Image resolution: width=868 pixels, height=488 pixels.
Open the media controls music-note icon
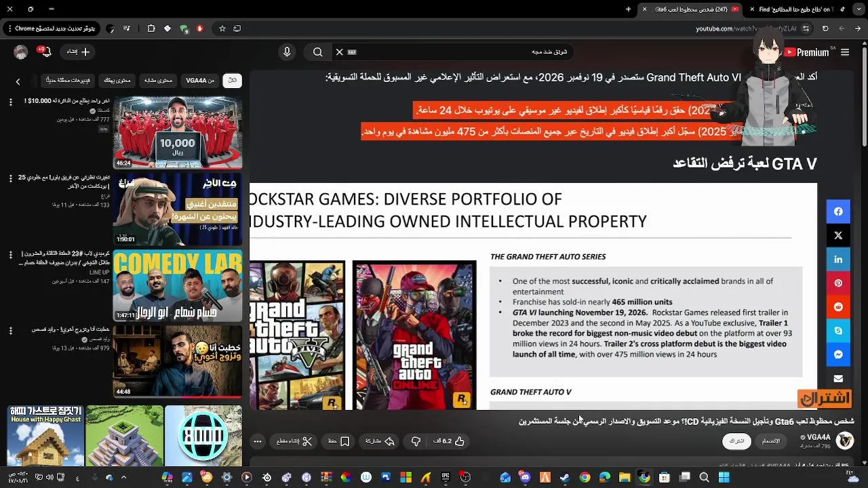127,28
